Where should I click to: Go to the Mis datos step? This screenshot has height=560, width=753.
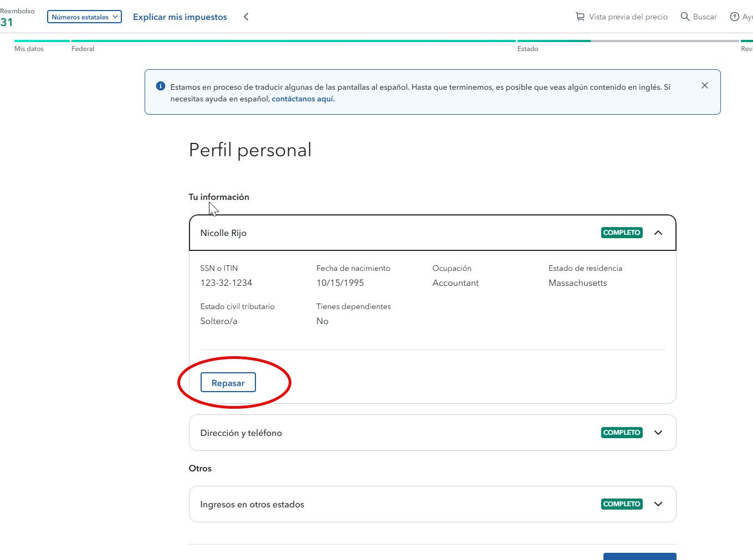(29, 49)
